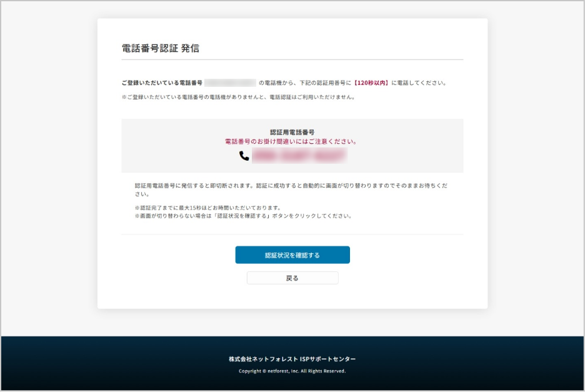The width and height of the screenshot is (585, 392).
Task: Click the note mentioning 最大15秒
Action: tap(207, 208)
